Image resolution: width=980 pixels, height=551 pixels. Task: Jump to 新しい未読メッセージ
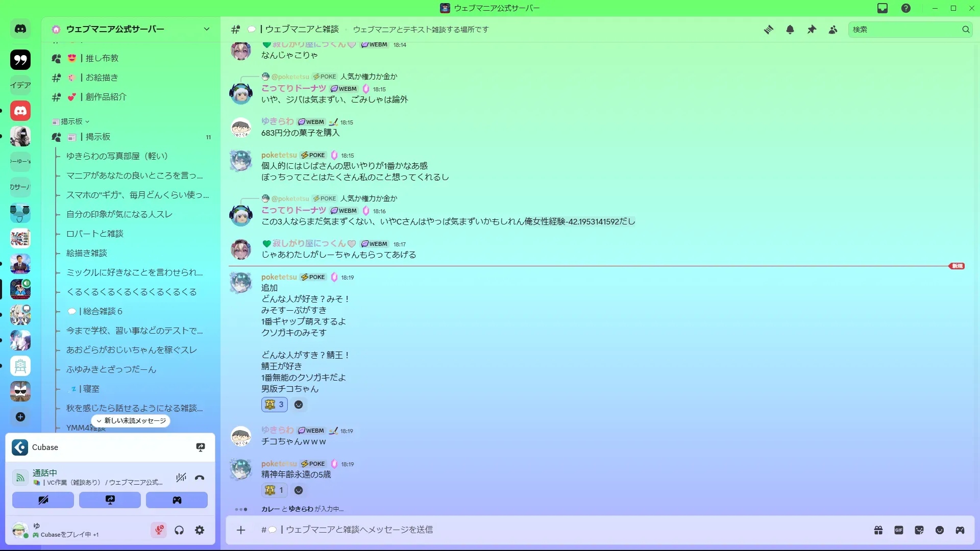[131, 421]
